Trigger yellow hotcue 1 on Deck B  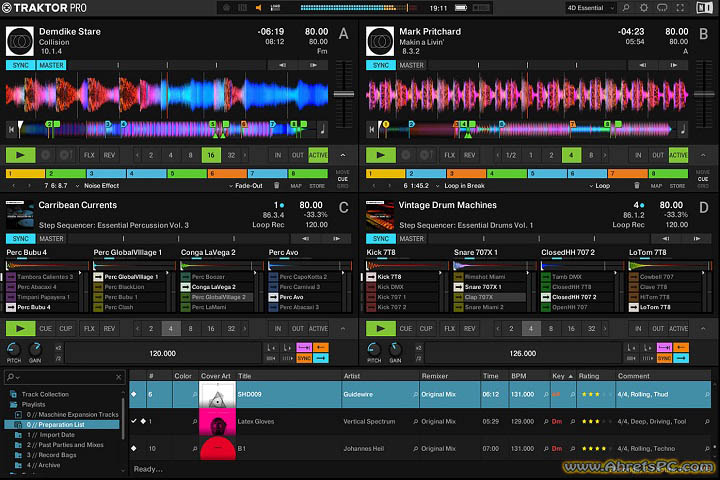point(385,174)
